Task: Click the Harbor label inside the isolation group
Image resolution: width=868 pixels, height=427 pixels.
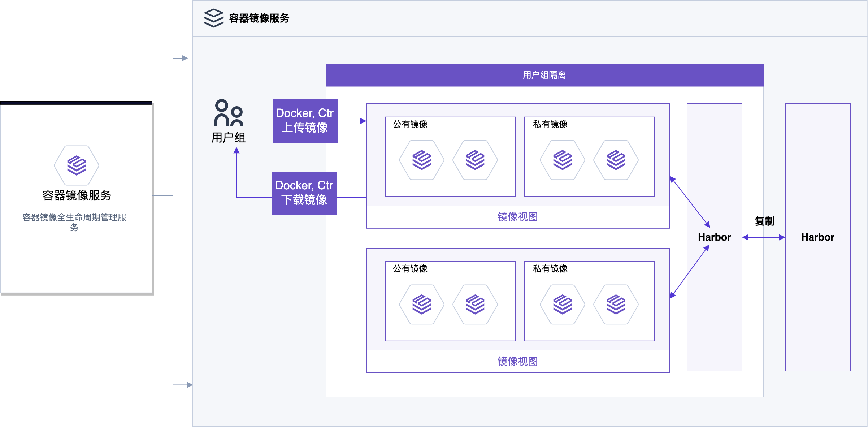Action: (x=715, y=237)
